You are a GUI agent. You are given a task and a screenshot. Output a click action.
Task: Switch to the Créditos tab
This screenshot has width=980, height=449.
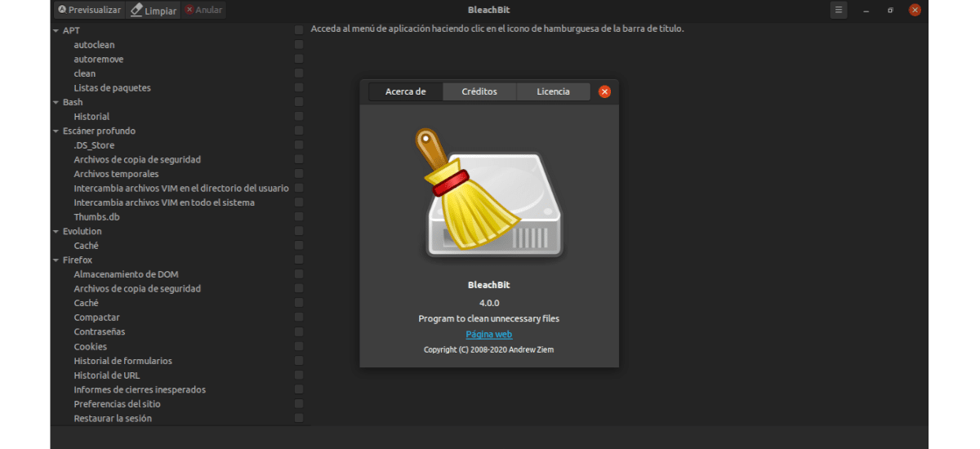click(x=479, y=91)
